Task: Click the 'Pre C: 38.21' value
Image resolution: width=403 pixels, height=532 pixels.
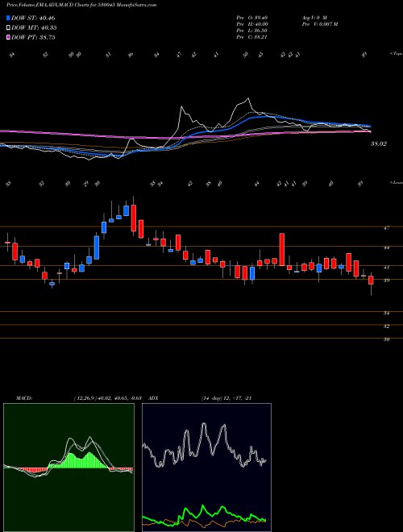Action: 252,37
